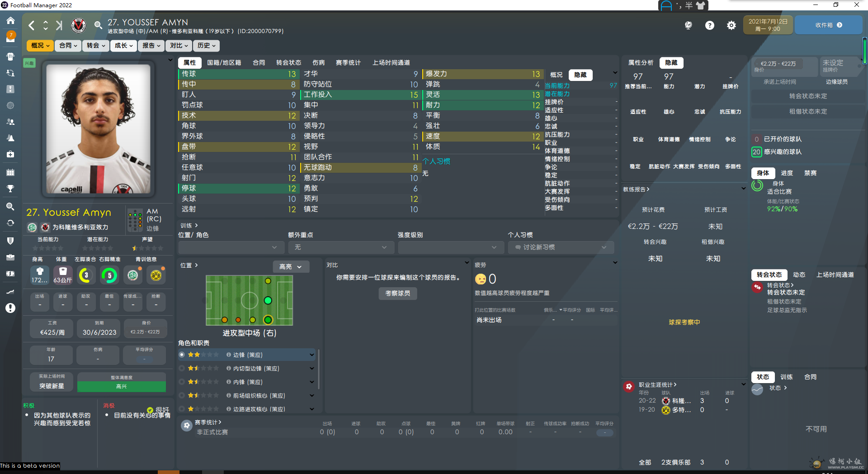The height and width of the screenshot is (474, 868).
Task: Click the highlighted right AM position on pitch
Action: coord(268,320)
